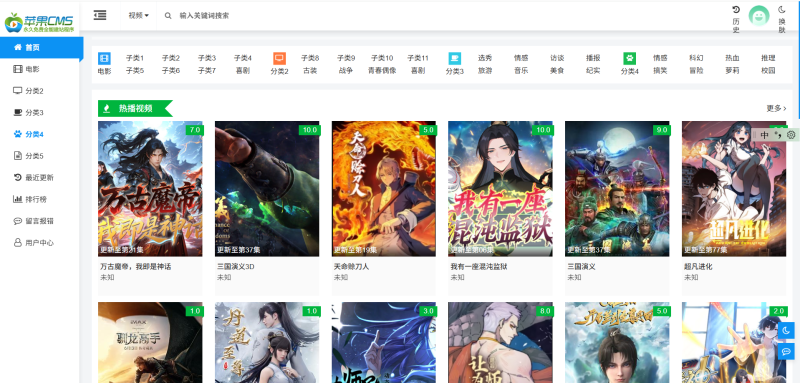Open input method settings gear

click(x=791, y=135)
